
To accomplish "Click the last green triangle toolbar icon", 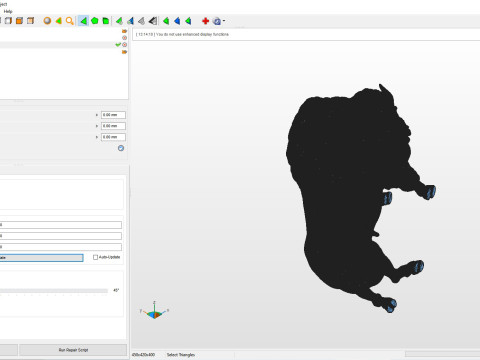I will 188,21.
